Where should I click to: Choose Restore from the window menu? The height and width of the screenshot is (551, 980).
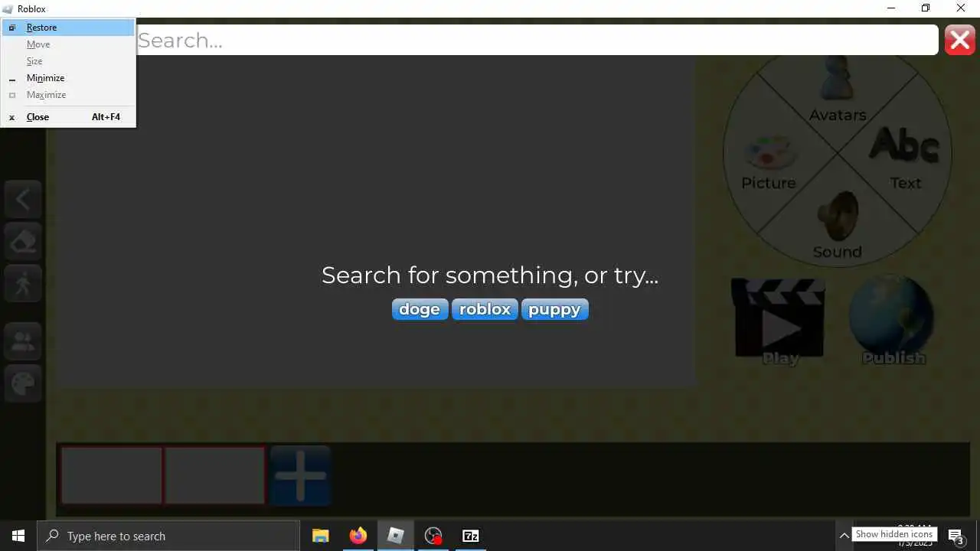coord(68,28)
